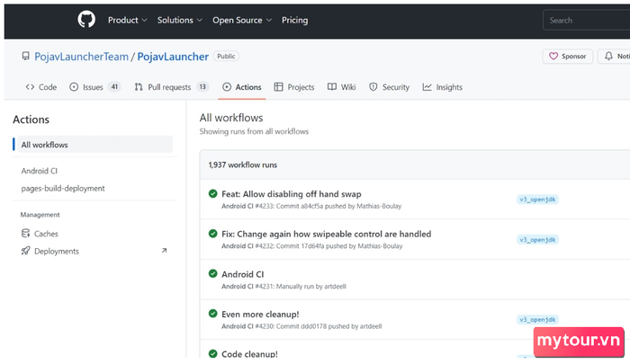
Task: Expand the Solutions menu
Action: [x=180, y=20]
